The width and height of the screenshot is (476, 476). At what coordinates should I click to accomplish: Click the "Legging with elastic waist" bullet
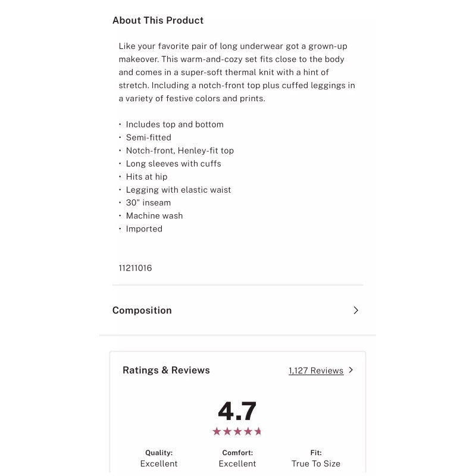(178, 190)
